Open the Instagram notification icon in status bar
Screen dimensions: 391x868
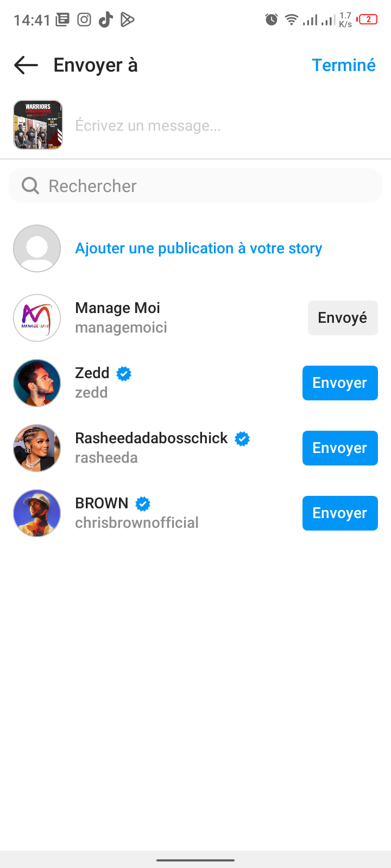click(x=84, y=20)
